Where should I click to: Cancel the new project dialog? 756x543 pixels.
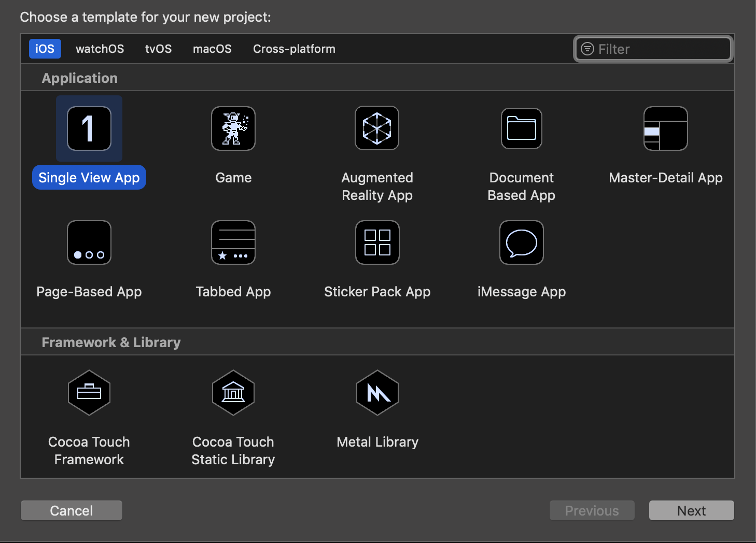tap(71, 510)
